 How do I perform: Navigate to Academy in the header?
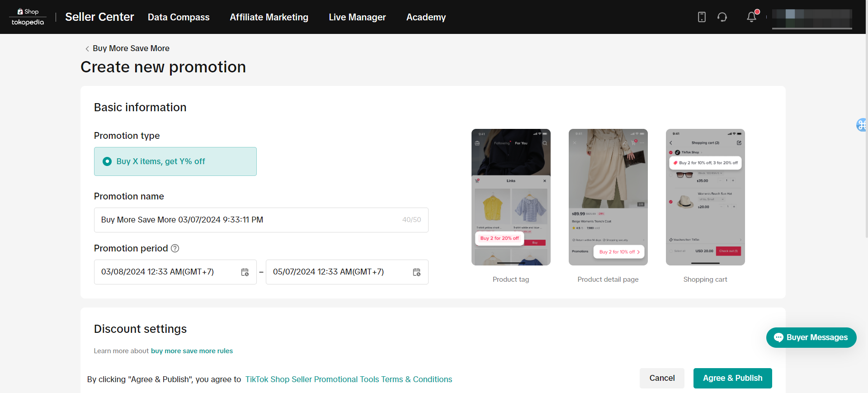point(426,17)
